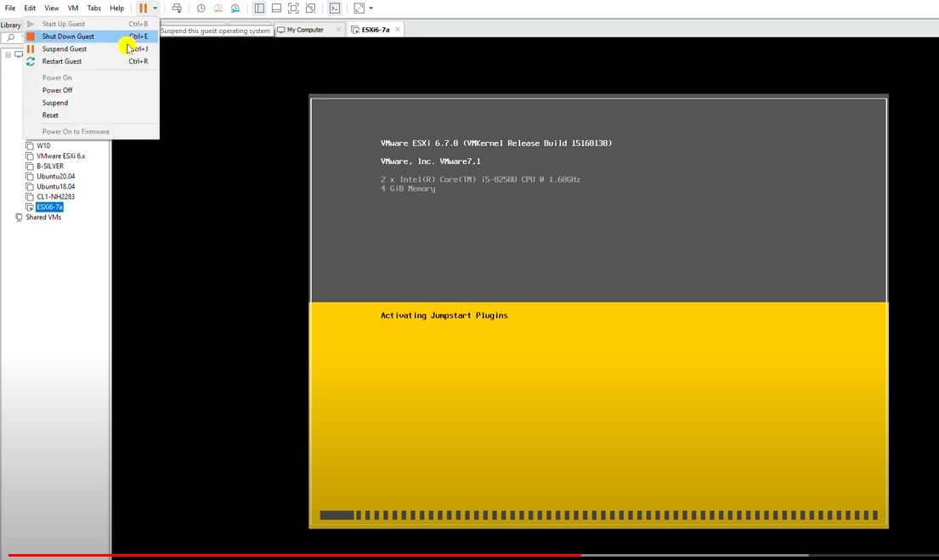The width and height of the screenshot is (939, 560).
Task: Open the snapshot manager icon
Action: coord(235,8)
